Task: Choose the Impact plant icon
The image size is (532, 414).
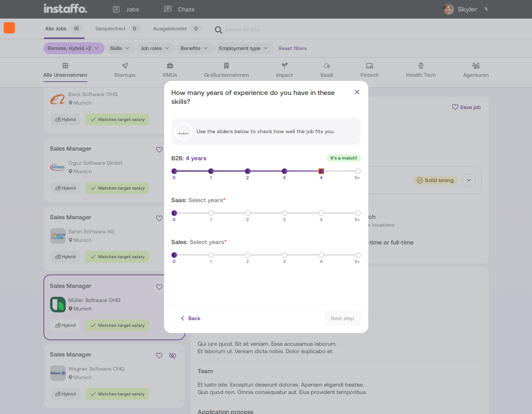Action: click(285, 66)
